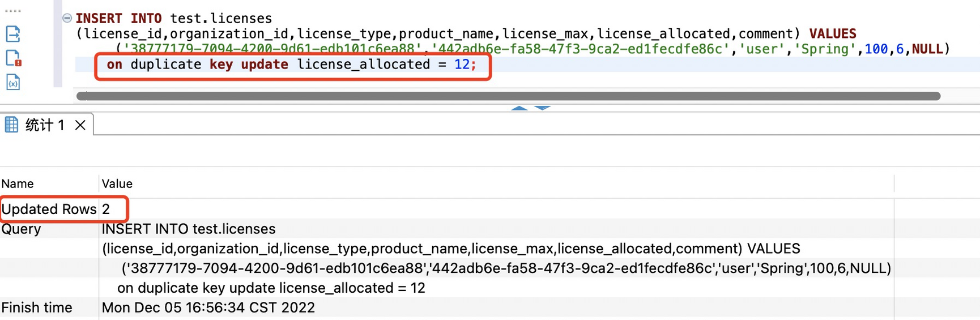Click the up arrow maximize-editor handle
Viewport: 980px width, 320px height.
pyautogui.click(x=519, y=108)
